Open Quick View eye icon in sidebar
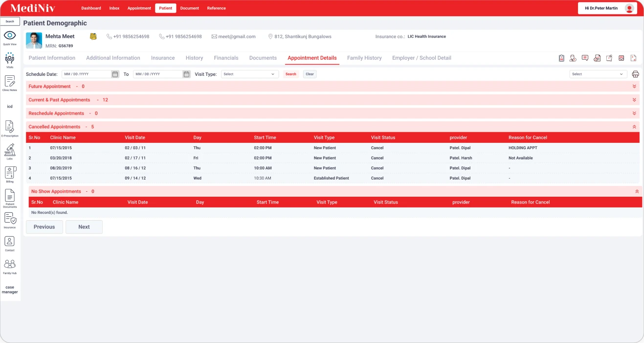This screenshot has width=644, height=343. (10, 36)
